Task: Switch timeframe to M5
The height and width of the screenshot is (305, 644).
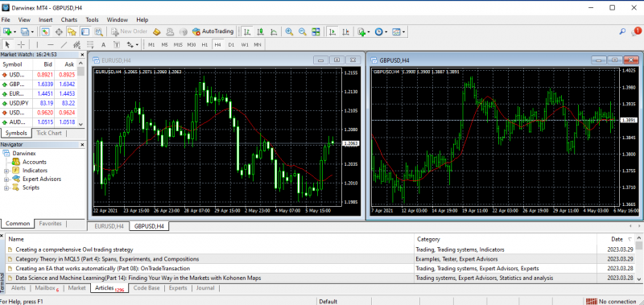Action: (x=165, y=44)
